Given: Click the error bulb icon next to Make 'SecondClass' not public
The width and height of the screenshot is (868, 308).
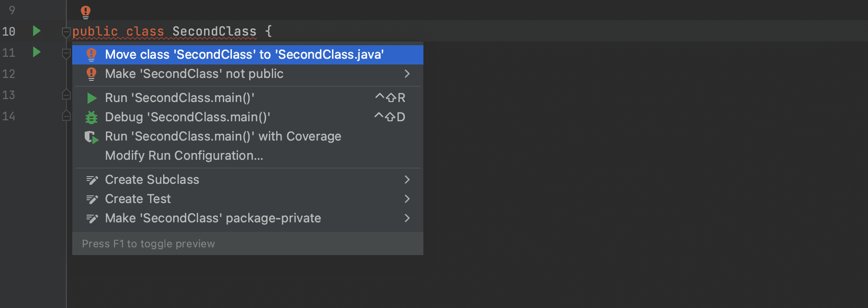Looking at the screenshot, I should coord(90,74).
